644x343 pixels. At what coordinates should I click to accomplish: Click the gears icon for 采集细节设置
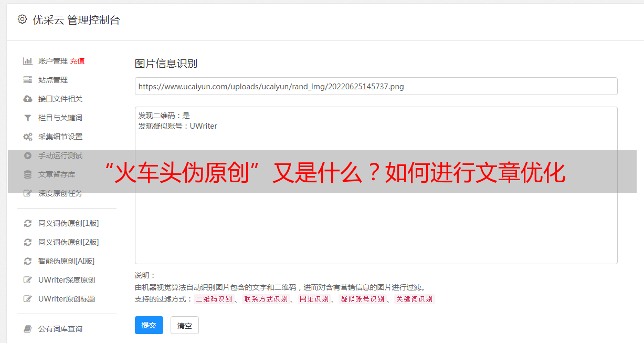28,137
